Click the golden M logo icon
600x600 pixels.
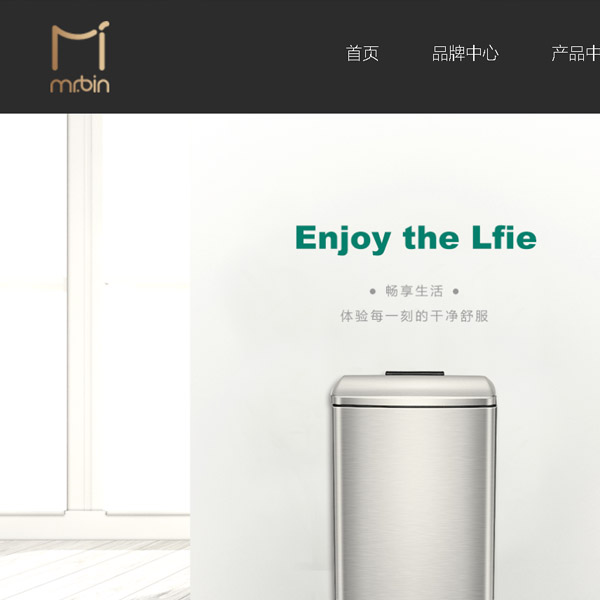[x=80, y=46]
